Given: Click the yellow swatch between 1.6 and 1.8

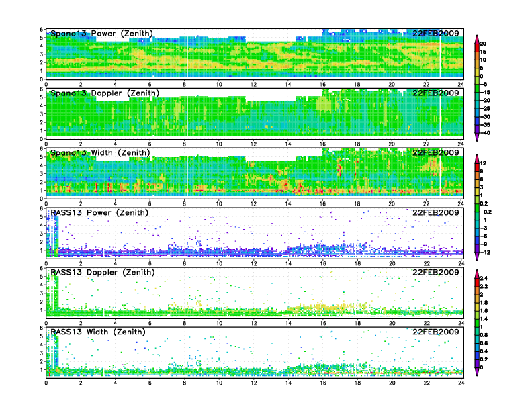Looking at the screenshot, I should pyautogui.click(x=477, y=307).
